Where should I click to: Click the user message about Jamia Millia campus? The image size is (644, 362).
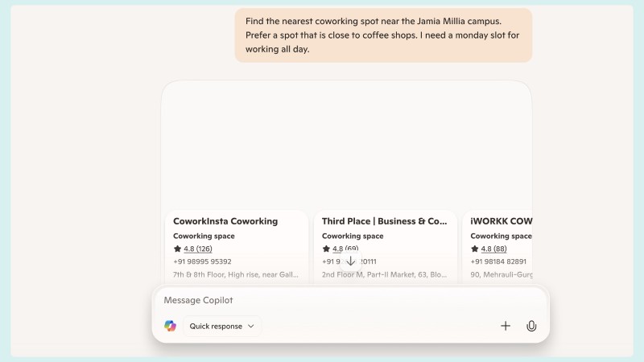pos(383,35)
